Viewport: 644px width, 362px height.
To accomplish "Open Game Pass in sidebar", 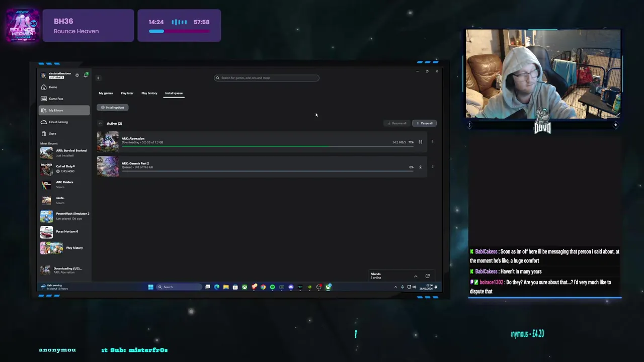I will [64, 99].
